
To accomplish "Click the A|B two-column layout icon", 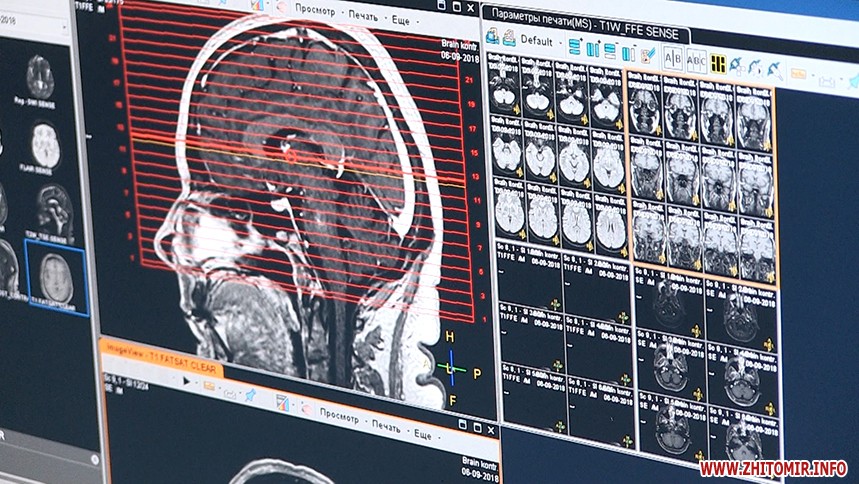I will click(673, 59).
